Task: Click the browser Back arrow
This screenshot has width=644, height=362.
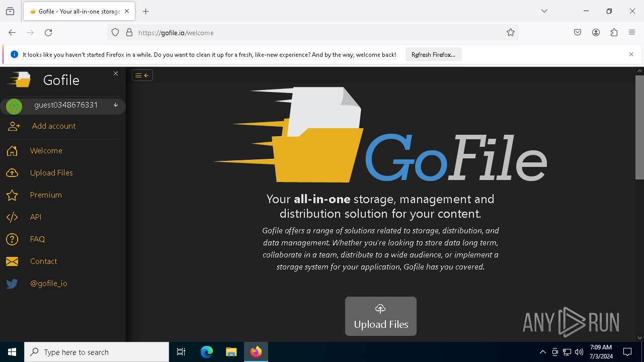Action: pos(12,33)
